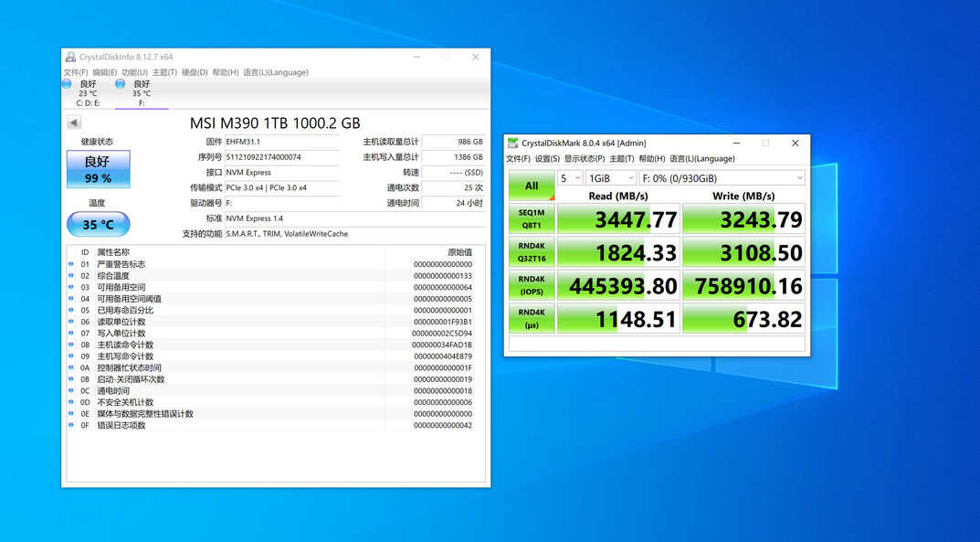The width and height of the screenshot is (980, 542).
Task: Open 文件(F) menu in CrystalDiskMark
Action: (518, 159)
